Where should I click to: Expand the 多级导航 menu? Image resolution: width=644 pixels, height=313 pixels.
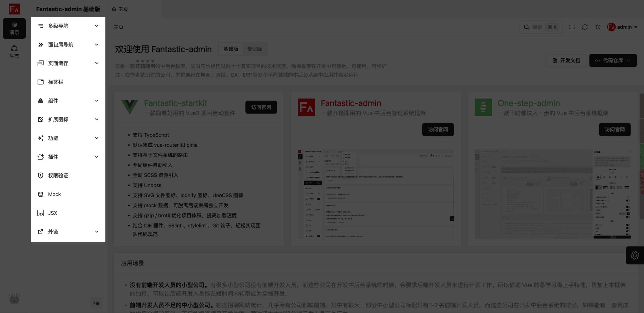tap(68, 26)
